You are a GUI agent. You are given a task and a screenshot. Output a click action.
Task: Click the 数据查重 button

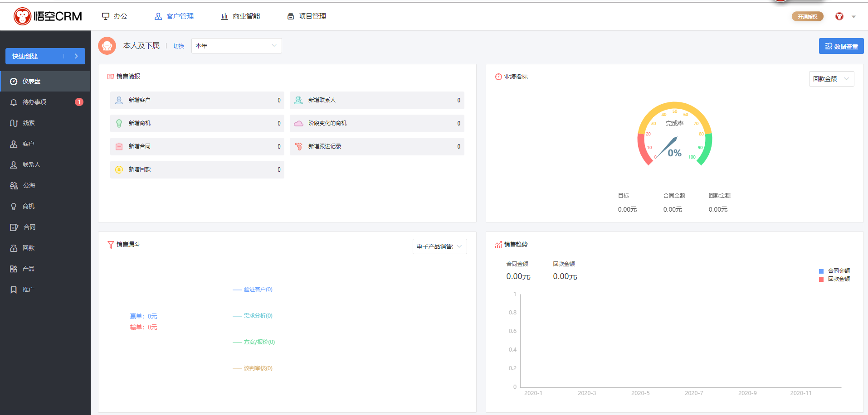pos(841,46)
